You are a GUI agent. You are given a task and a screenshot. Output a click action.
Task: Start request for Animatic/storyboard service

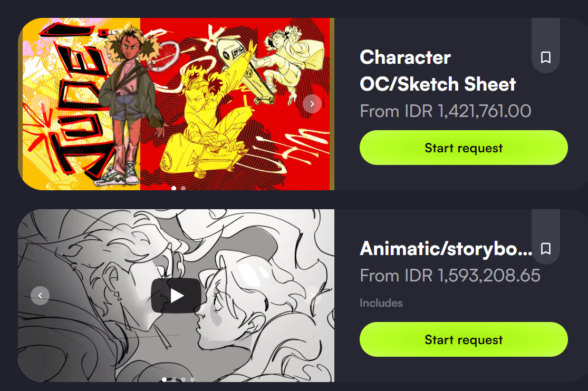pos(464,339)
